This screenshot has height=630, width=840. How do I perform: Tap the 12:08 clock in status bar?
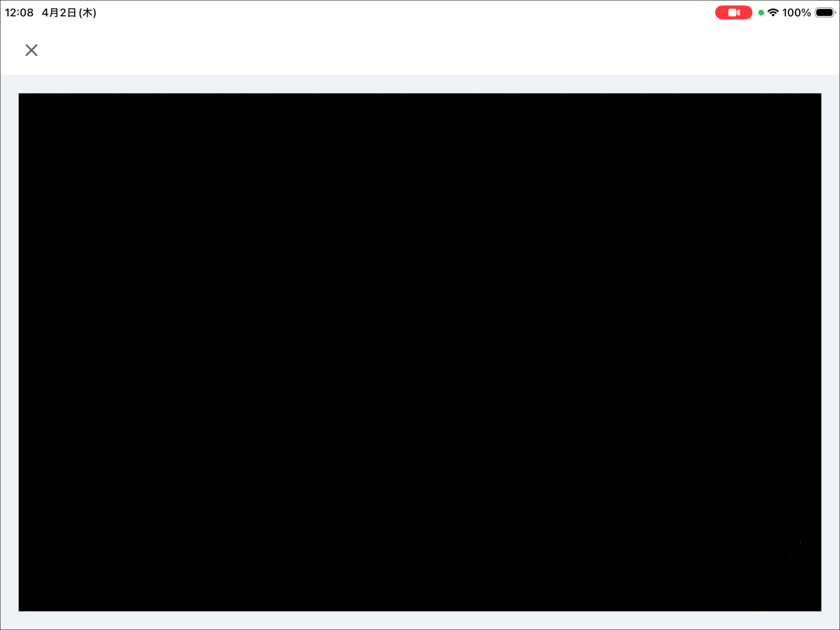tap(19, 13)
